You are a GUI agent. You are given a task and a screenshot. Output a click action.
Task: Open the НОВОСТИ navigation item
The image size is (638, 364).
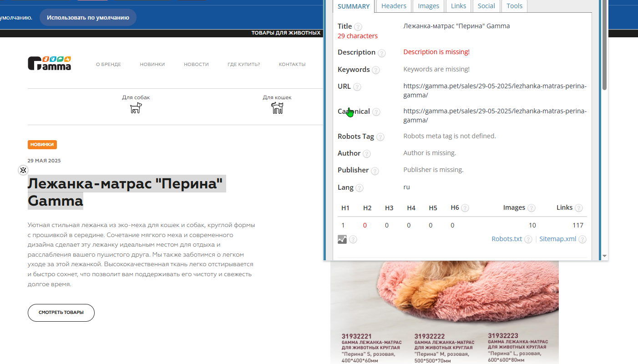pyautogui.click(x=196, y=65)
